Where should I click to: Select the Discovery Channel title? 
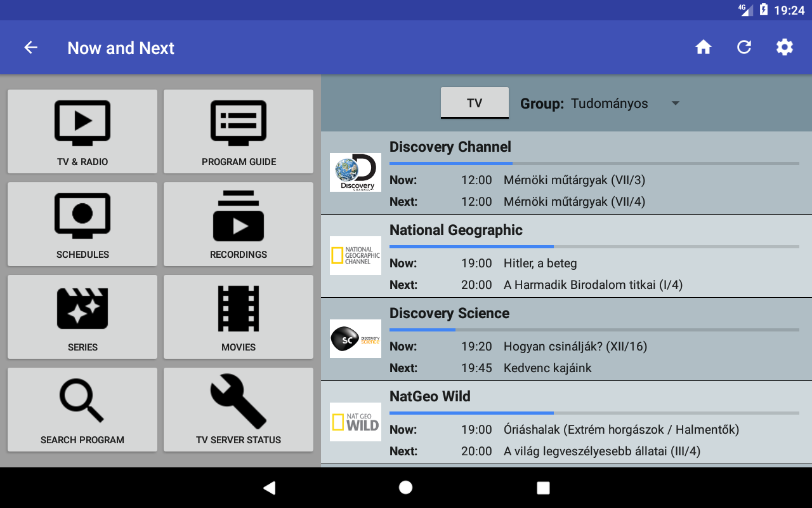pos(450,147)
